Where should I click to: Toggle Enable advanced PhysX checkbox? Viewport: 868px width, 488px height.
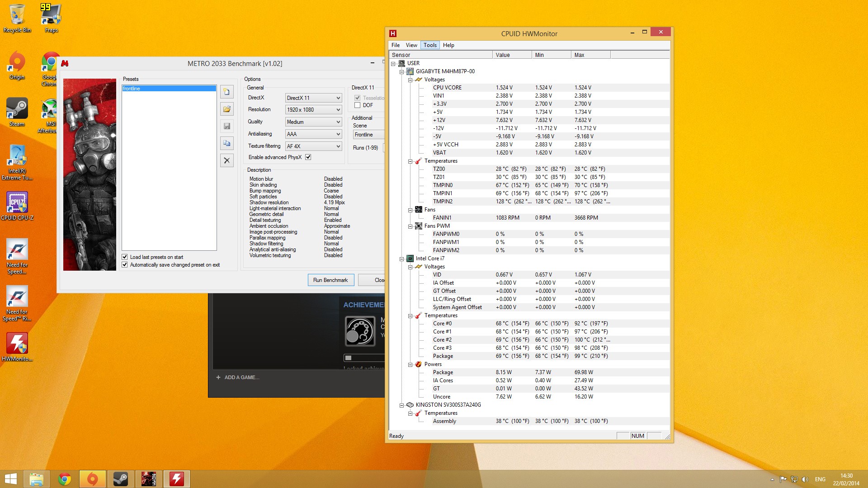point(308,157)
